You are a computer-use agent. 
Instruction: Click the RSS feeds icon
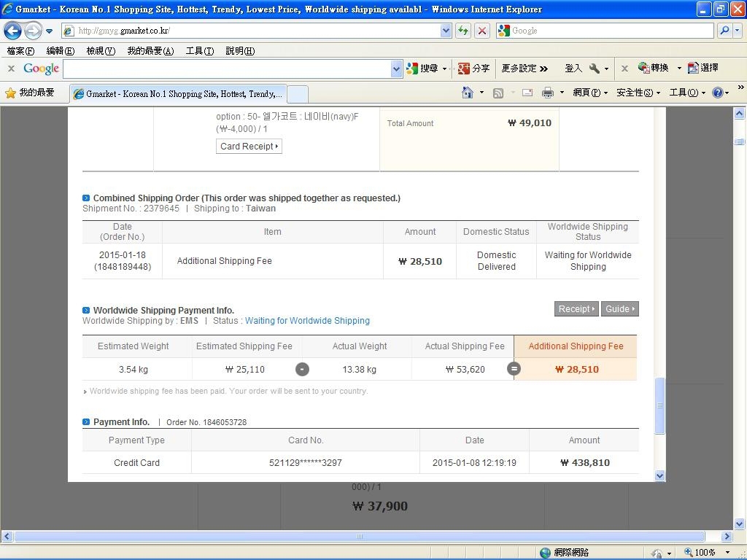(498, 93)
